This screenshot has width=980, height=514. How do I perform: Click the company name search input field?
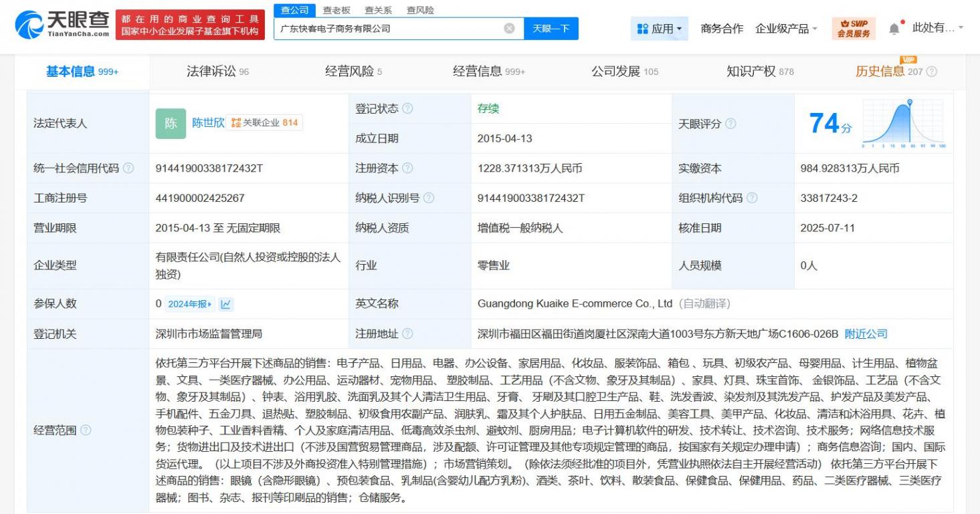coord(388,29)
